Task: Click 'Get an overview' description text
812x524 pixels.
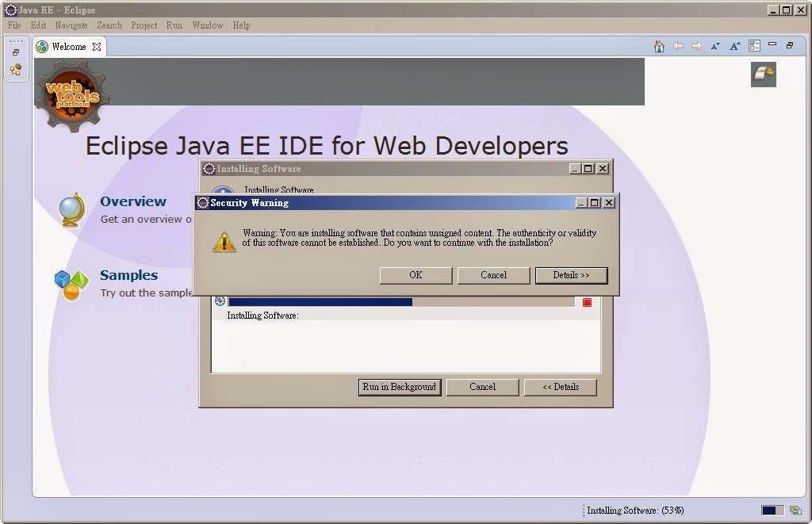Action: coord(146,219)
